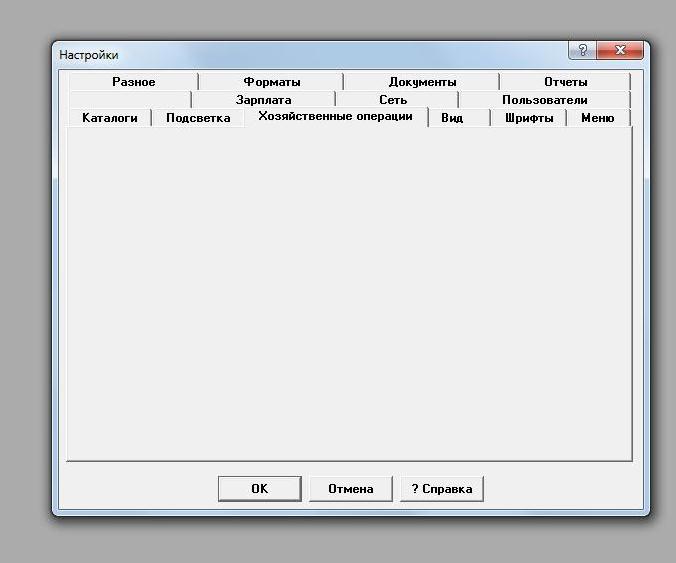Open the Форматы tab

(x=272, y=81)
